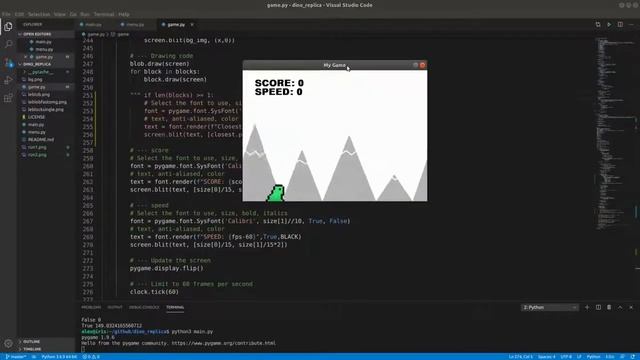Open the File menu
The image size is (640, 360).
click(6, 14)
